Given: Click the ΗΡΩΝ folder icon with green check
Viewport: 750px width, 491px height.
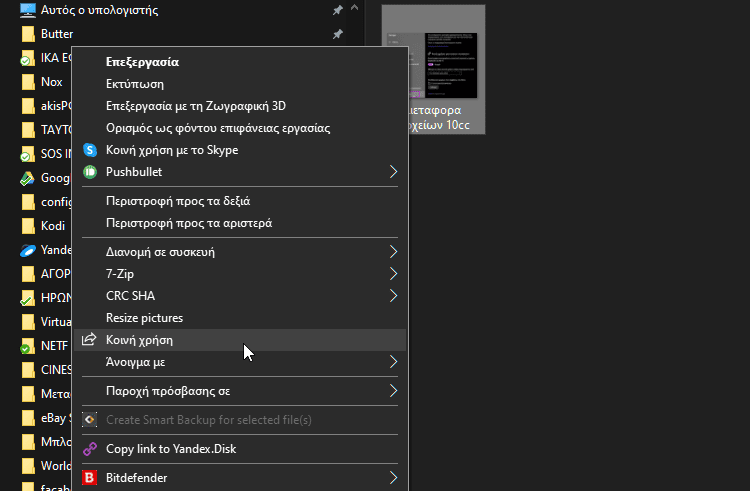Looking at the screenshot, I should pyautogui.click(x=27, y=298).
